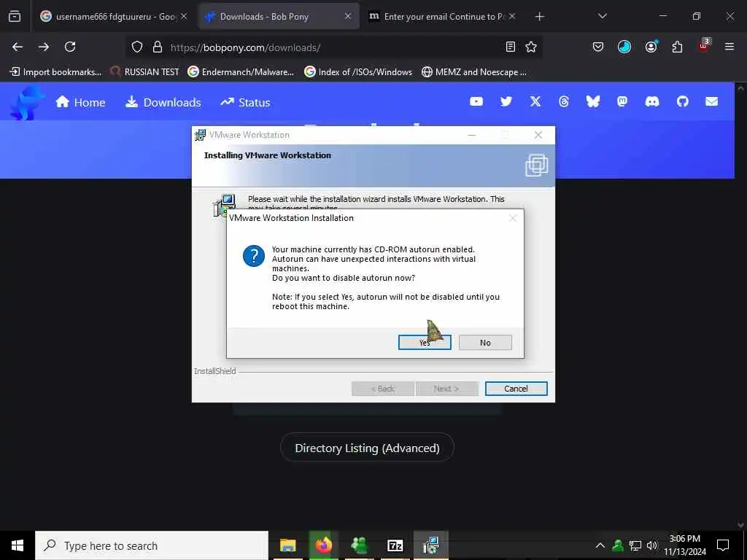Open the X social icon link

pyautogui.click(x=535, y=101)
